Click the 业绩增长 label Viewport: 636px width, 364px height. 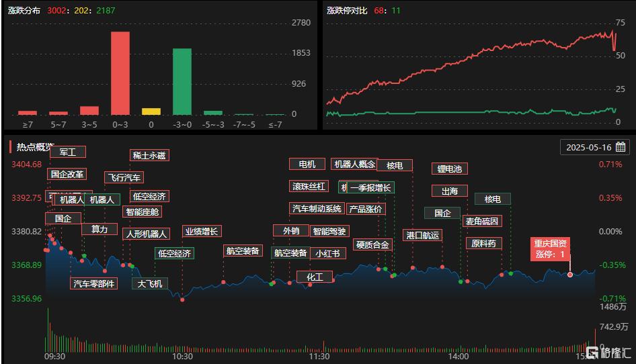coord(202,231)
